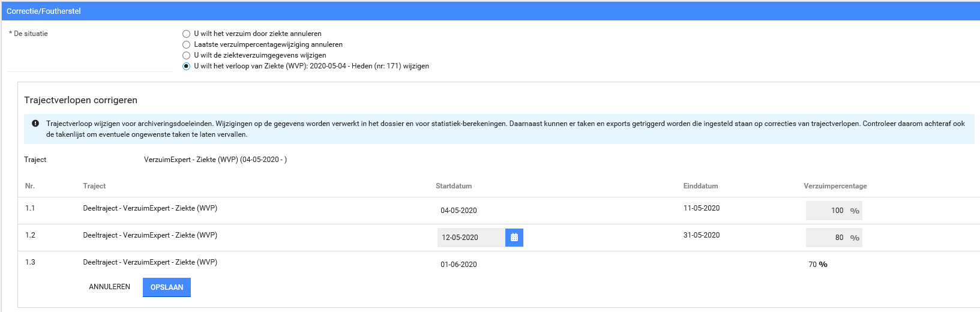The width and height of the screenshot is (980, 312).
Task: Select the 'verloop van Ziekte (WVP)' wijzigen radio
Action: (x=186, y=67)
